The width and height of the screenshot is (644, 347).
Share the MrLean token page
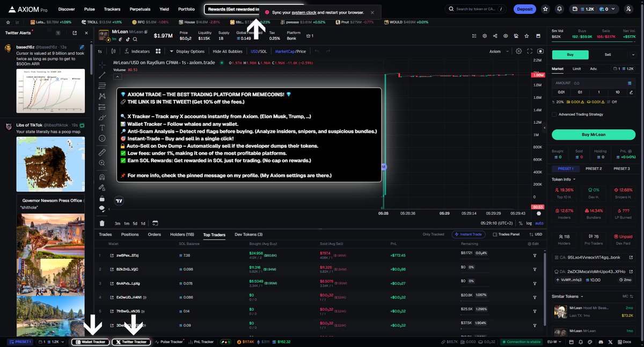point(495,36)
